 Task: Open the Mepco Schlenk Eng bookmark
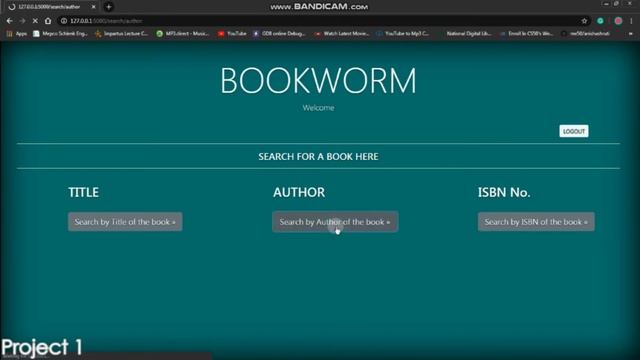click(x=60, y=34)
